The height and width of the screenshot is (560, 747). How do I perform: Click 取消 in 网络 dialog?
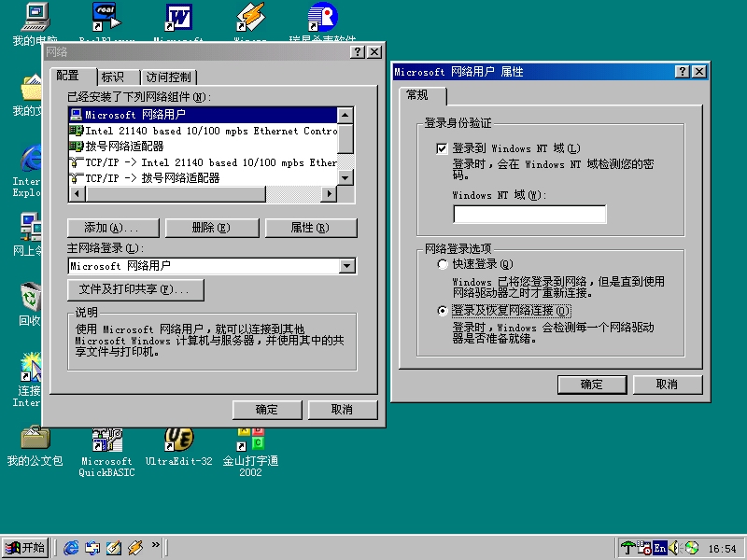(343, 410)
